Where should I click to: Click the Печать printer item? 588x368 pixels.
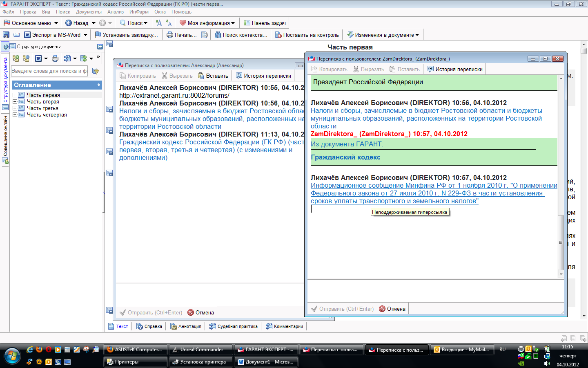181,35
